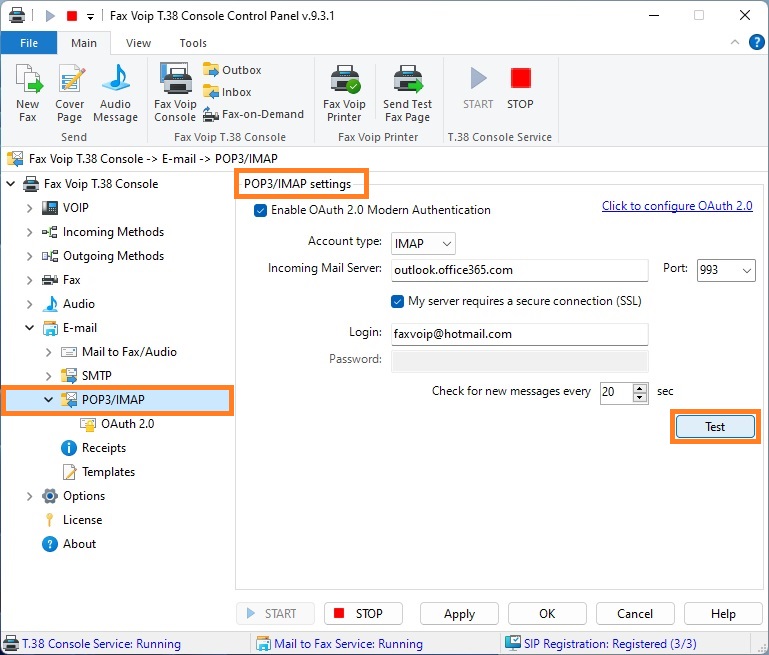Click the Fax Voip Printer icon
The width and height of the screenshot is (769, 655).
click(345, 79)
